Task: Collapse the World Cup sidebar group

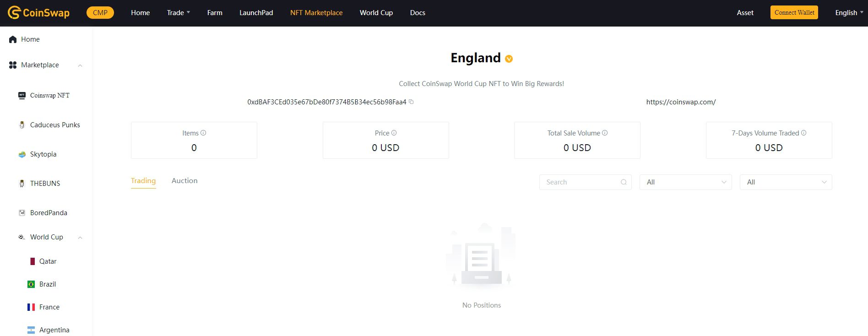Action: pos(80,238)
